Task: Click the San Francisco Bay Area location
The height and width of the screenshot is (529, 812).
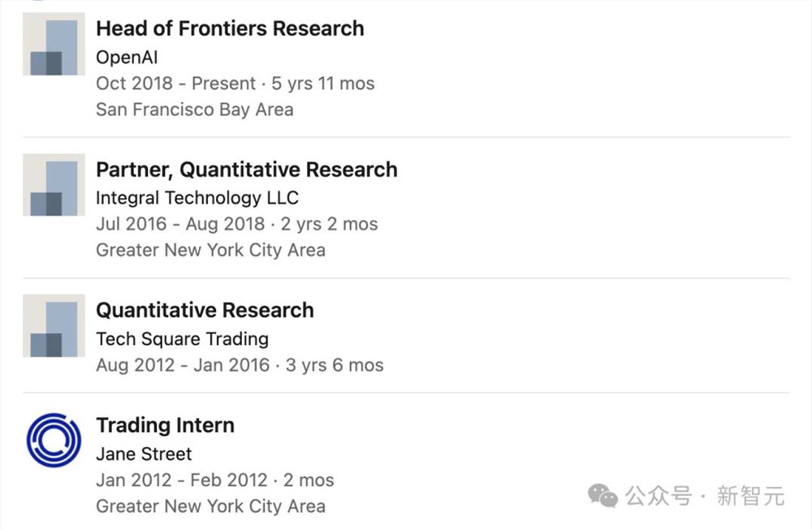Action: [194, 110]
